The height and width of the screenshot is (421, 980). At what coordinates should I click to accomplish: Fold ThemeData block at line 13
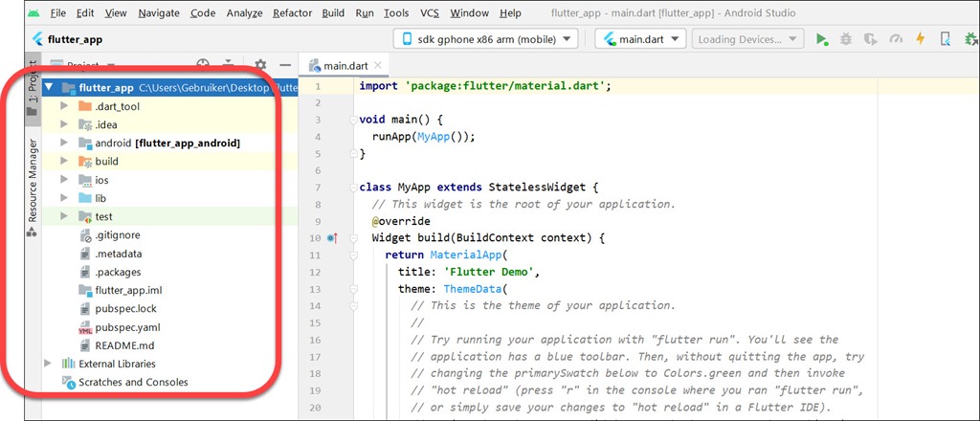[x=354, y=289]
